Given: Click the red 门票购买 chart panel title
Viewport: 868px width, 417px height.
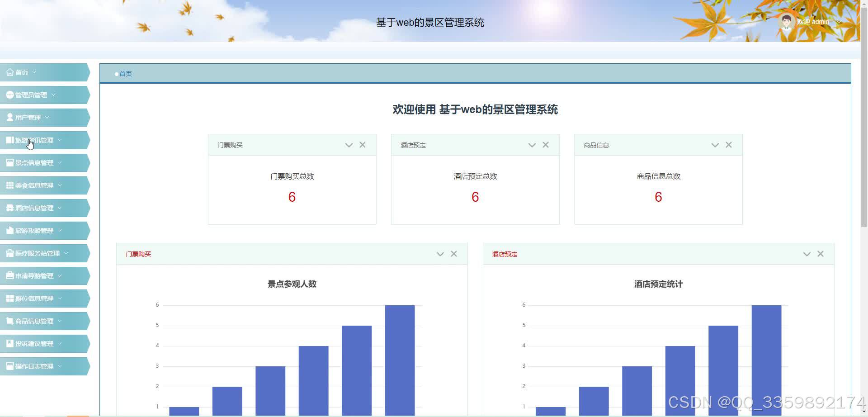Looking at the screenshot, I should pos(138,254).
